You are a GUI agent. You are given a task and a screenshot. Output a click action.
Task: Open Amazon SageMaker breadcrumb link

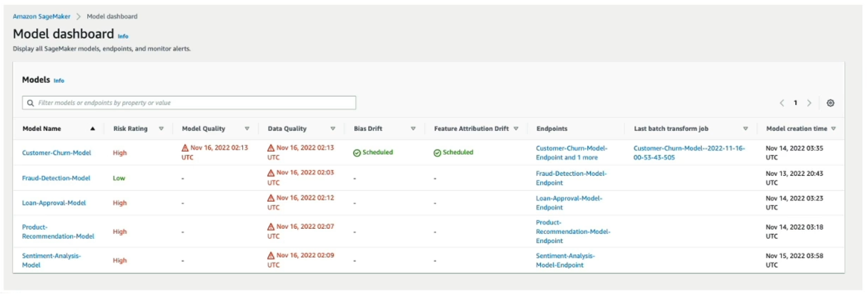pos(41,16)
